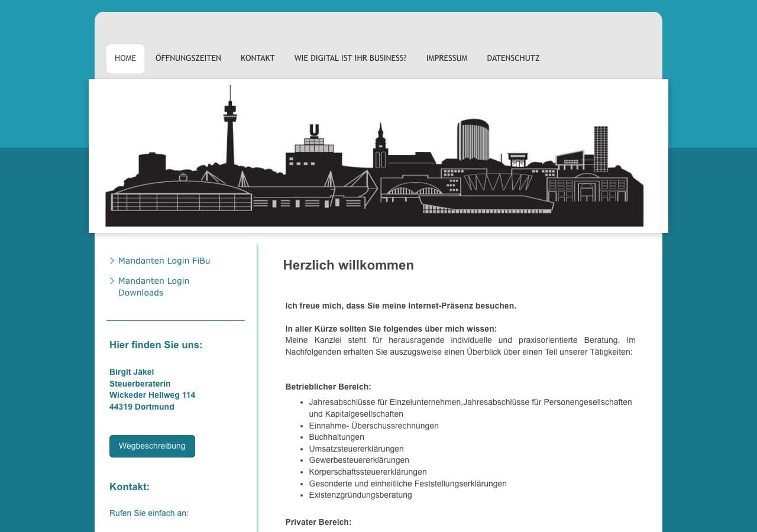Open 'Wie digital ist Ihr Business?' page

[350, 59]
